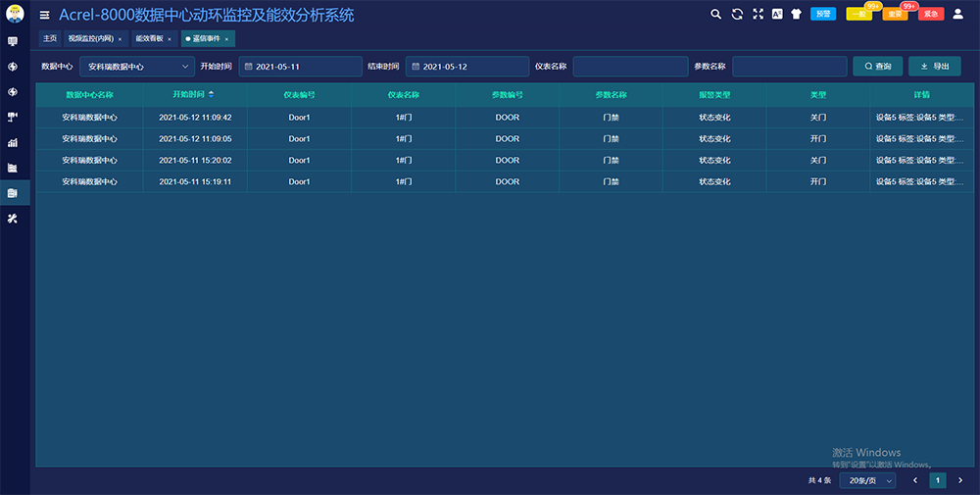Screen dimensions: 980x495
Task: Open the tools wrench sidebar icon
Action: (x=13, y=219)
